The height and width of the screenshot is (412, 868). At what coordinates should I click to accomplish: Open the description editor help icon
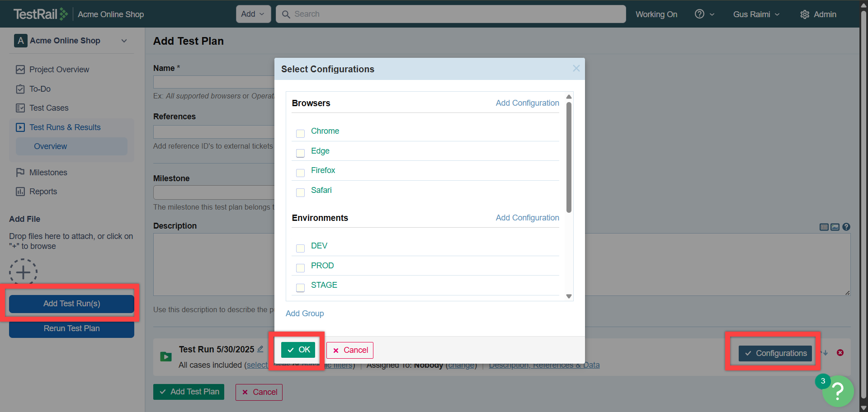pyautogui.click(x=846, y=227)
